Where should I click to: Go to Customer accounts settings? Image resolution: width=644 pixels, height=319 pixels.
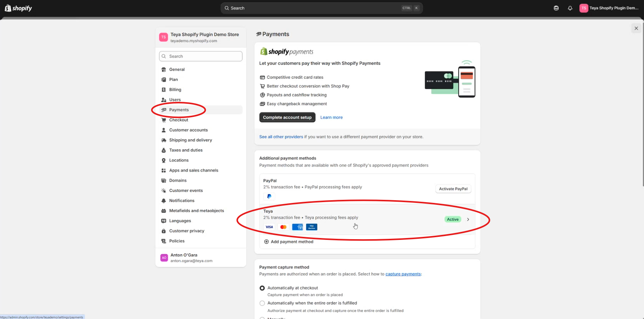tap(201, 130)
